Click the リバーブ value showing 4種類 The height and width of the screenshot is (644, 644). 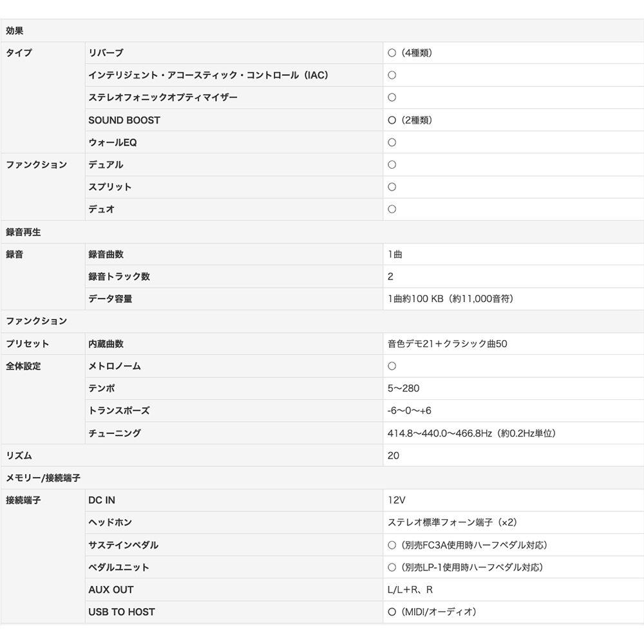click(x=410, y=53)
